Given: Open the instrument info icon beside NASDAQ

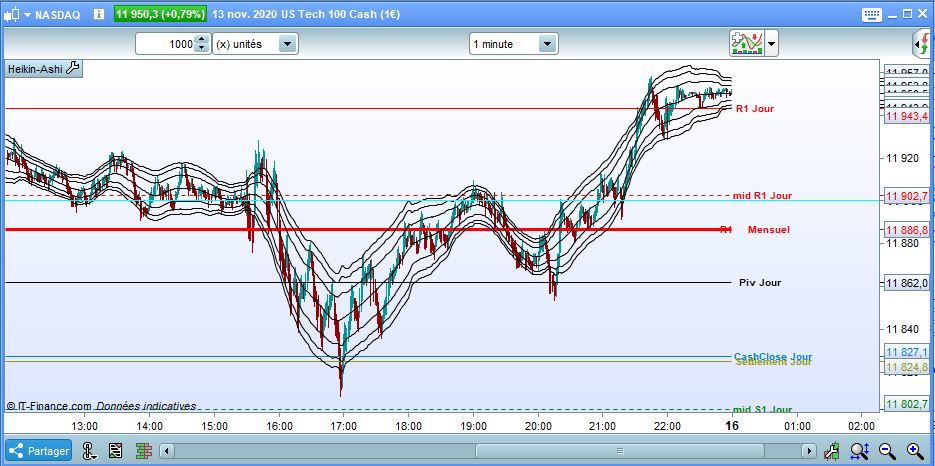Looking at the screenshot, I should pyautogui.click(x=99, y=14).
